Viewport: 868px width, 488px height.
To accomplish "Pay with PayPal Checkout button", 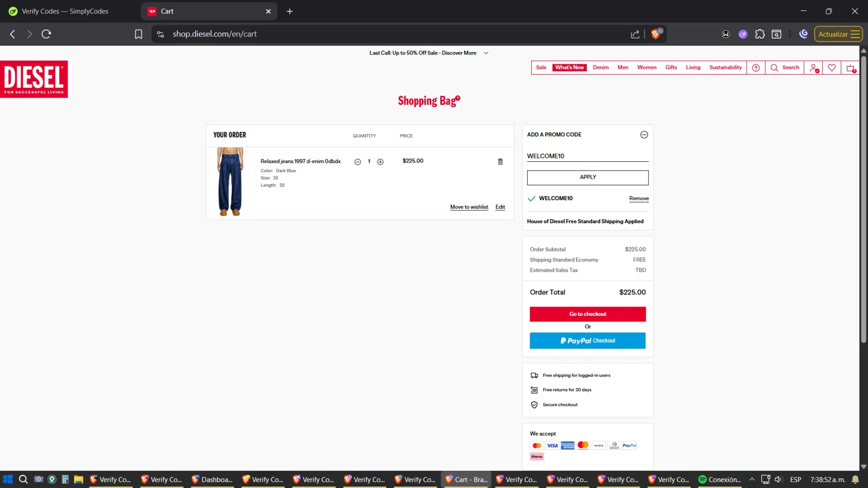I will pos(588,341).
